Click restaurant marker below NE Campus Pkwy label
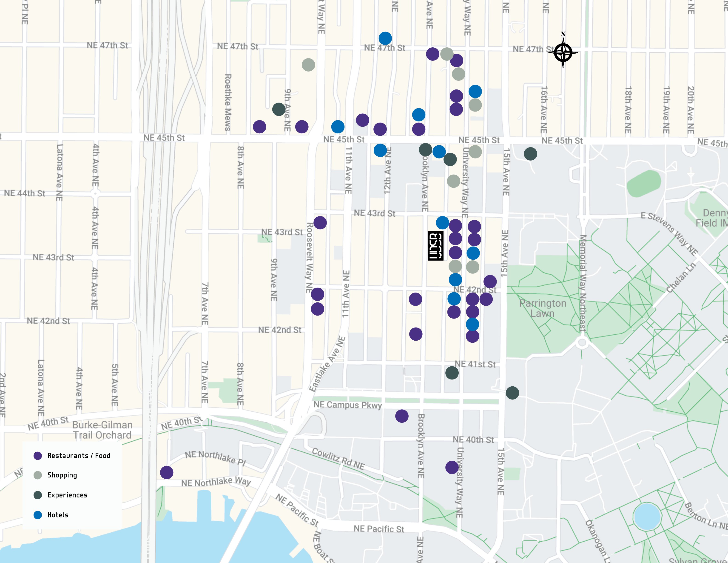Viewport: 728px width, 563px height. coord(402,416)
